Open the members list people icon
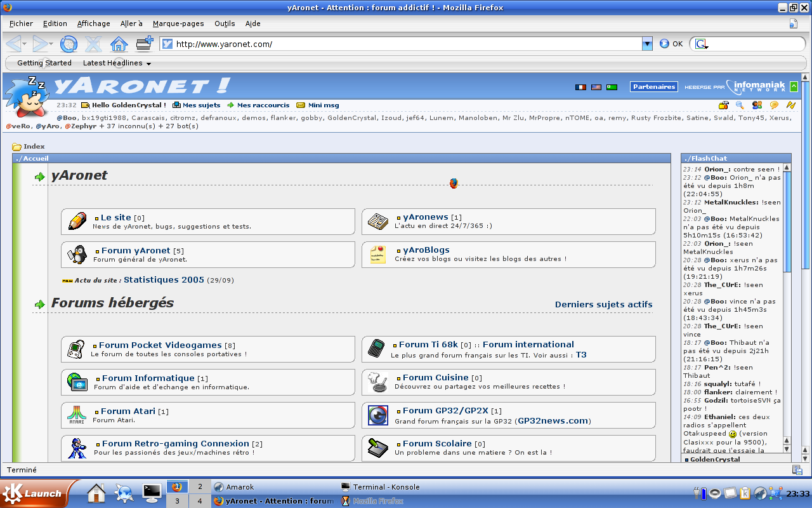 click(x=757, y=105)
